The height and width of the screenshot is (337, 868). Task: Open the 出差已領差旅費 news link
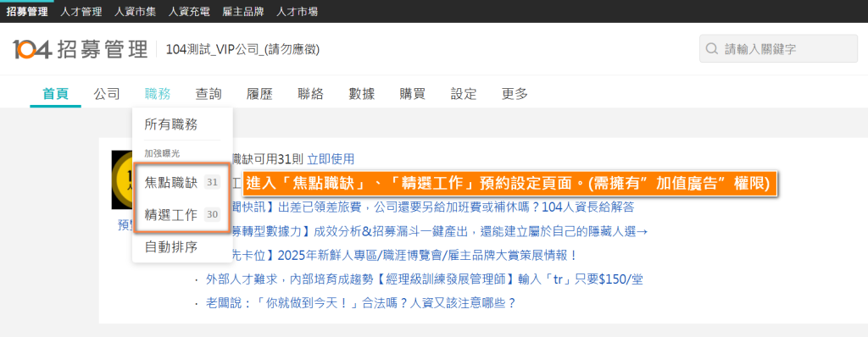coord(432,207)
